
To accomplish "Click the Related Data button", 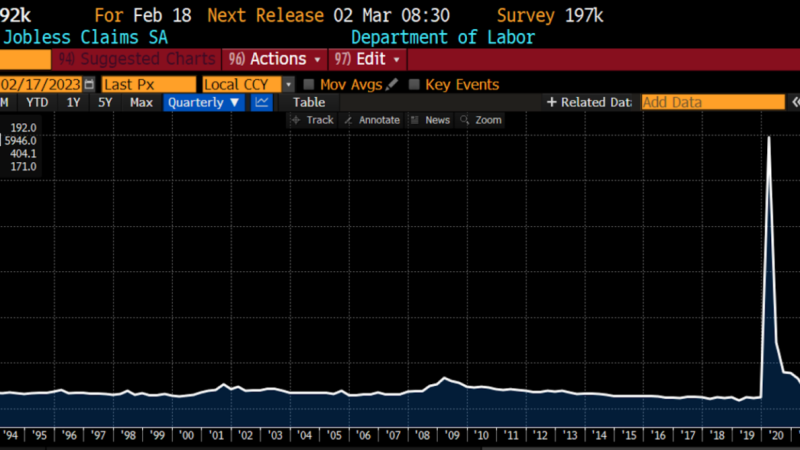I will pyautogui.click(x=589, y=102).
